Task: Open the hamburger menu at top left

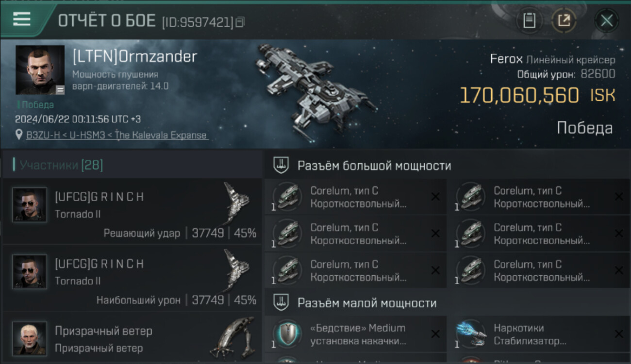Action: click(22, 19)
